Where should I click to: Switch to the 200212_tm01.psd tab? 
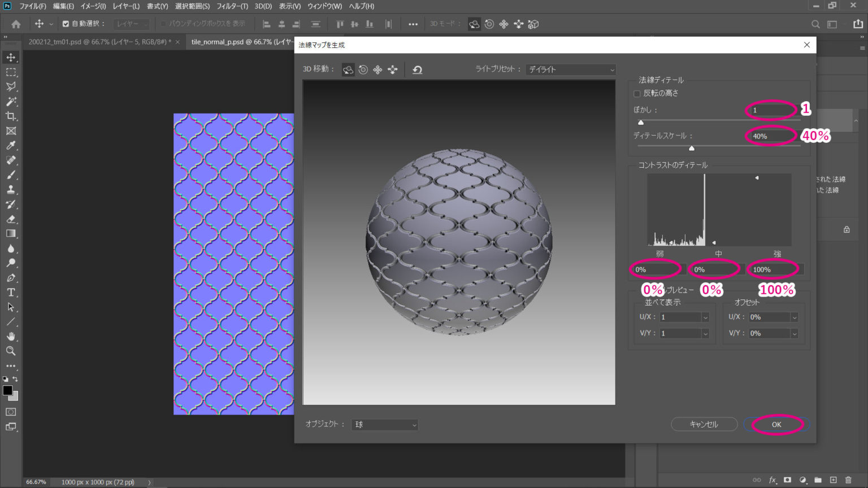pos(96,42)
